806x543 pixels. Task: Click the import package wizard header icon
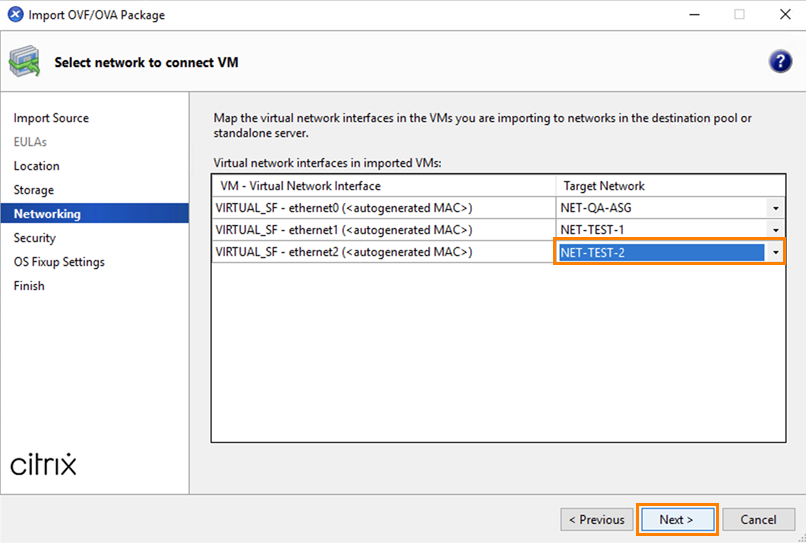click(25, 62)
